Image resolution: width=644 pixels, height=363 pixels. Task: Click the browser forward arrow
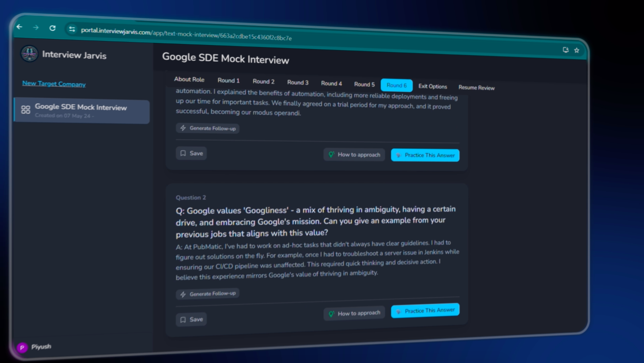(x=36, y=28)
